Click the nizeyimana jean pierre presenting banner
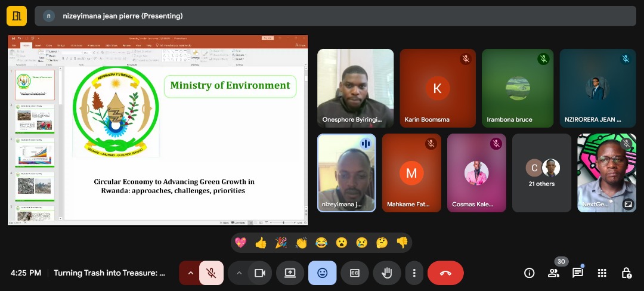Image resolution: width=644 pixels, height=291 pixels. [x=335, y=16]
